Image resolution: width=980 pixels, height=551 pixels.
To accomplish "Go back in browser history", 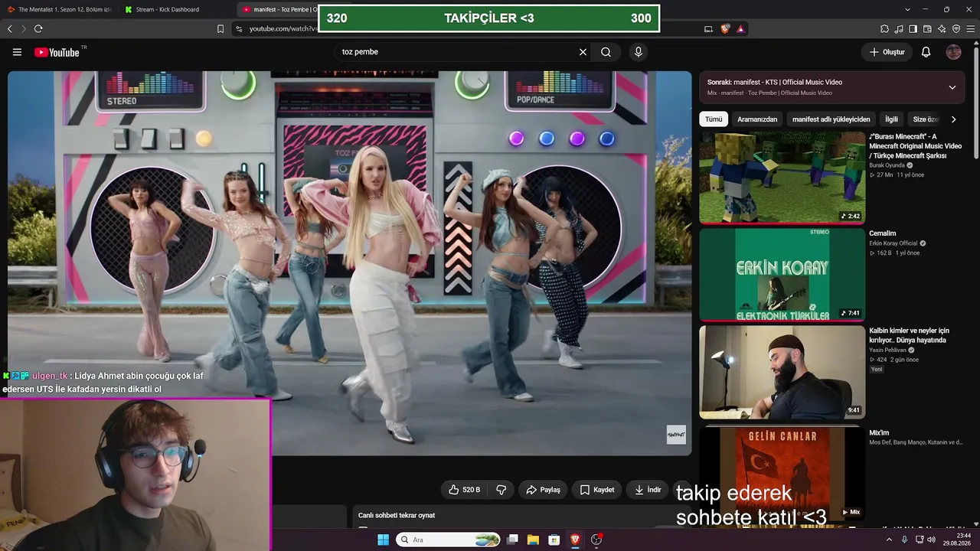I will pos(9,29).
